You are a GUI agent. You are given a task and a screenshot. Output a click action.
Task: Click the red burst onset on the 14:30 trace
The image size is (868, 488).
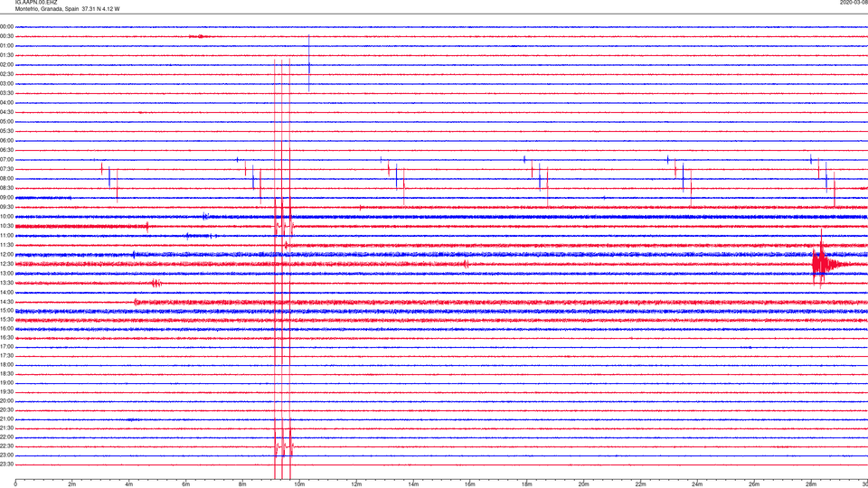(137, 302)
